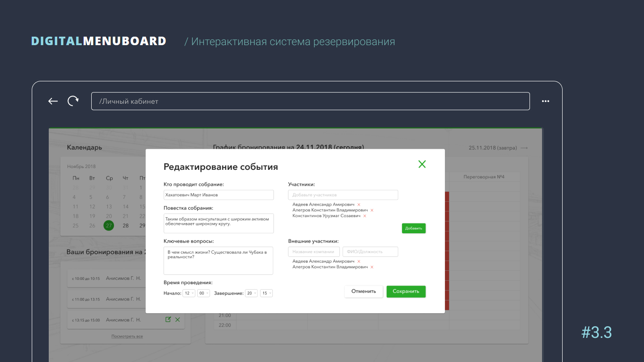Remove Алегров Константин Владимирович from Участники list
644x362 pixels.
(372, 210)
